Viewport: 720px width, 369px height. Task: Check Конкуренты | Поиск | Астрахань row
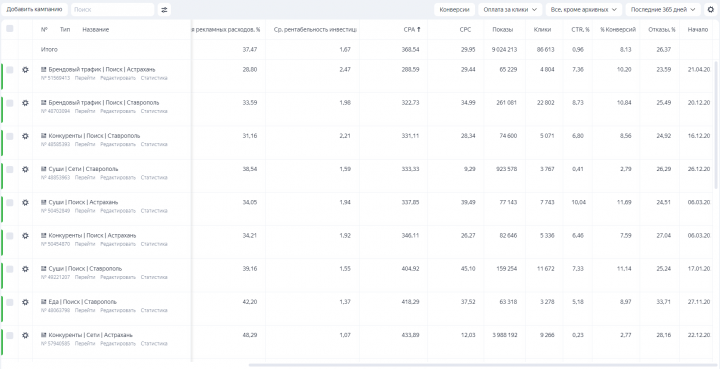10,235
